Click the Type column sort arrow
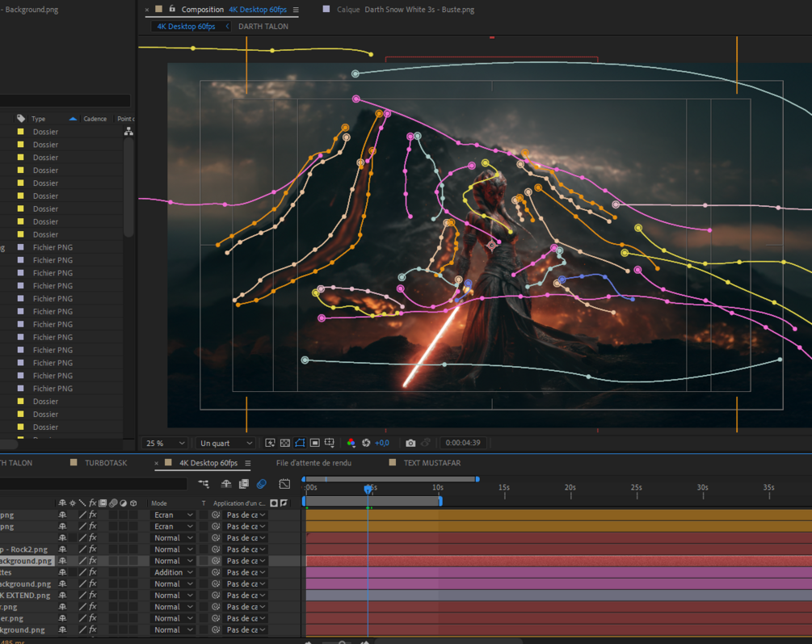 tap(73, 119)
